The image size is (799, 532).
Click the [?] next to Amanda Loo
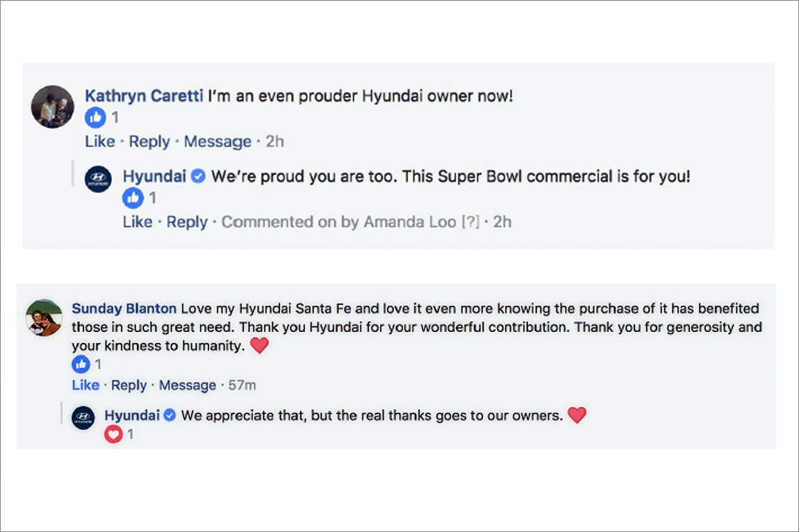tap(470, 222)
